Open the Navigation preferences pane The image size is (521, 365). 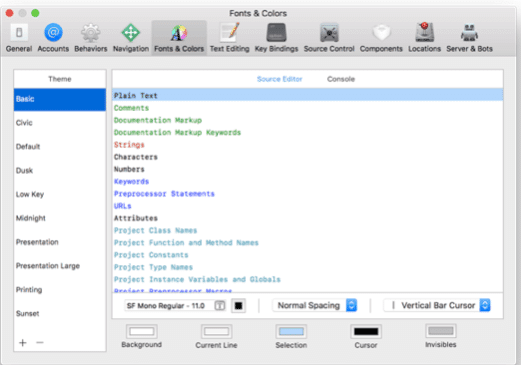pos(131,38)
